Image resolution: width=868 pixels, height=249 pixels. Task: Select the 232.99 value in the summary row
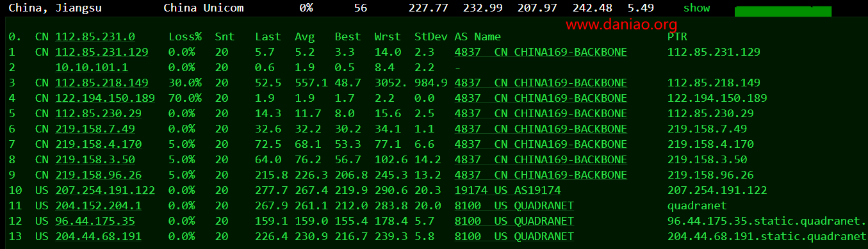click(483, 8)
